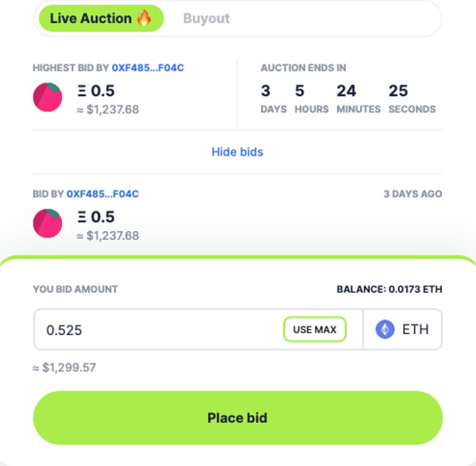The height and width of the screenshot is (466, 476).
Task: Click the fire icon on Live Auction
Action: (144, 18)
